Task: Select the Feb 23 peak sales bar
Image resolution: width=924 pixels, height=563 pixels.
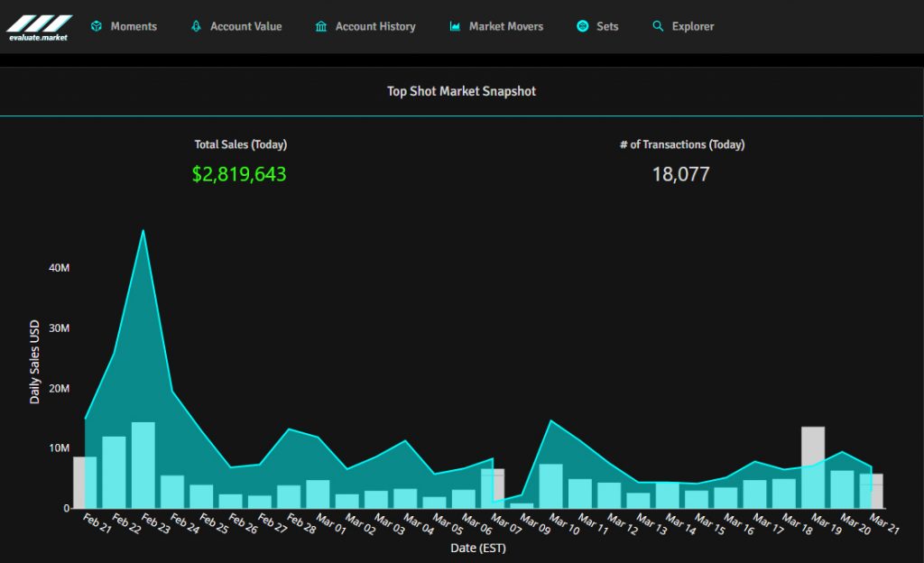Action: [143, 465]
